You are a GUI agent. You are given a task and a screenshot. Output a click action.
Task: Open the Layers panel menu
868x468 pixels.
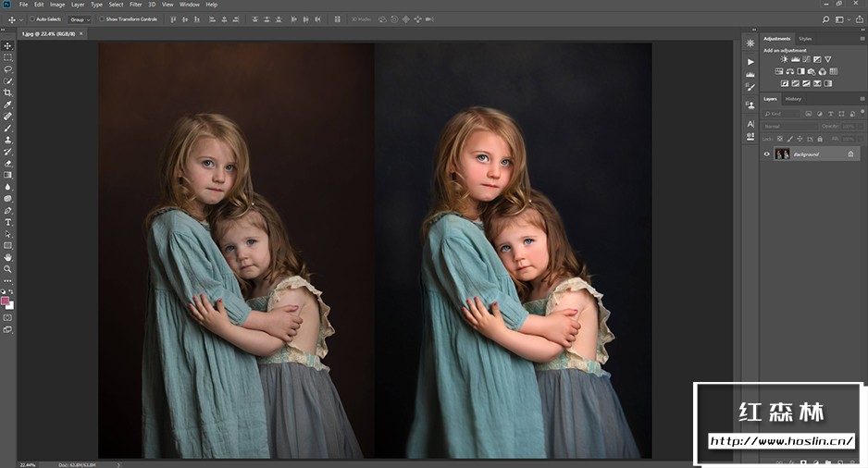click(x=862, y=99)
